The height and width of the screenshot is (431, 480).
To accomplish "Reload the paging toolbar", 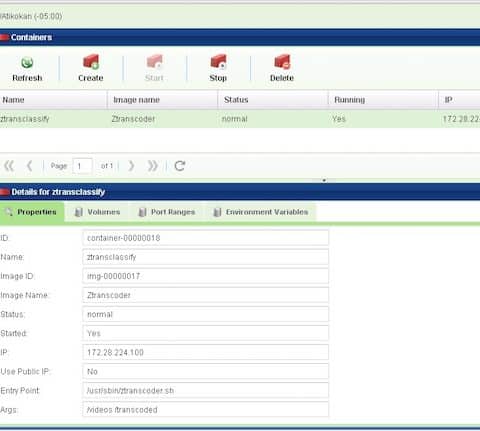I will pyautogui.click(x=180, y=166).
